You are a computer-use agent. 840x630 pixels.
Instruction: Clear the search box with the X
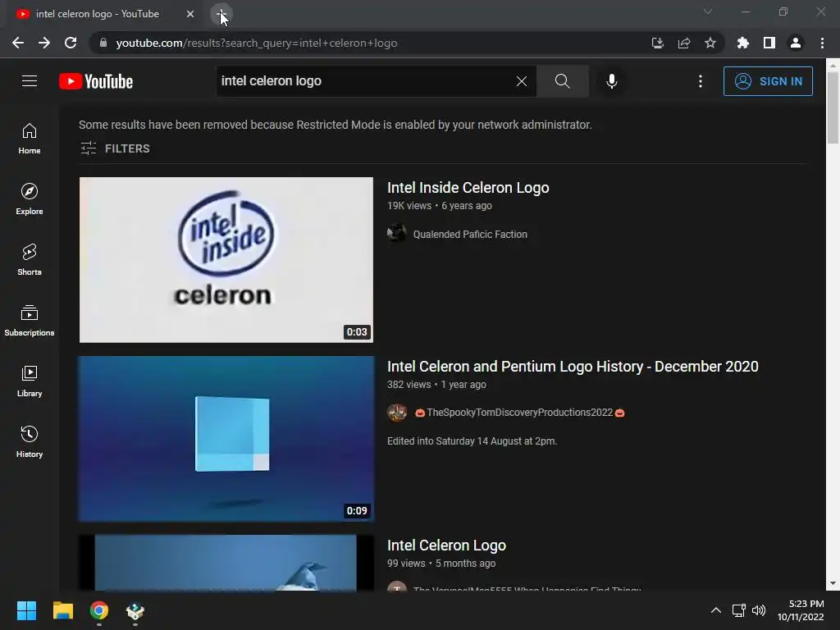521,81
